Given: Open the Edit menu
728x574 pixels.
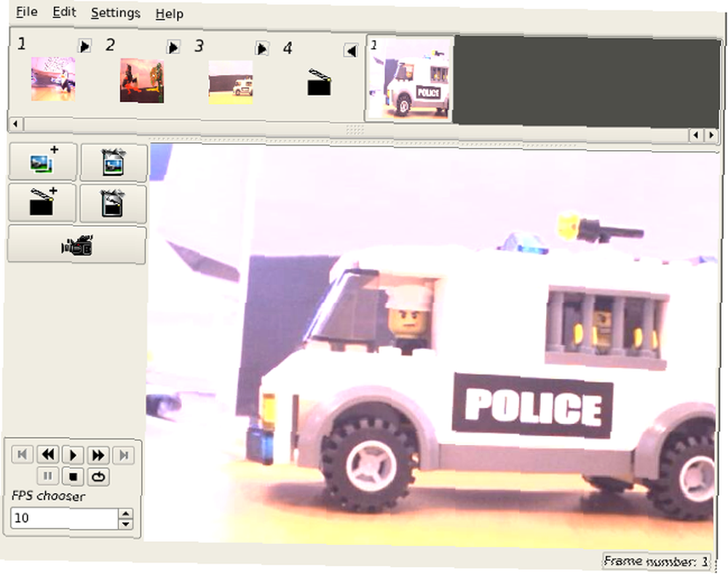Looking at the screenshot, I should click(64, 12).
